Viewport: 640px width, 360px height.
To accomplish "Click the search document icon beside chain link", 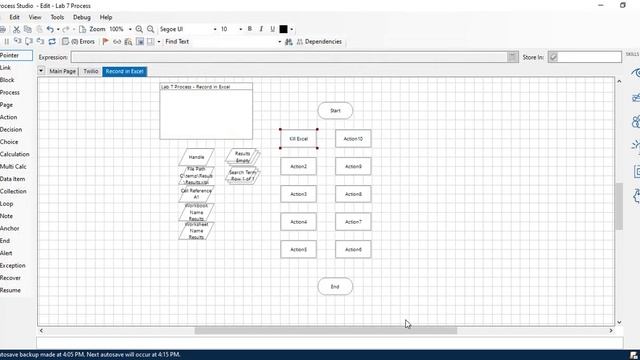I will click(128, 42).
